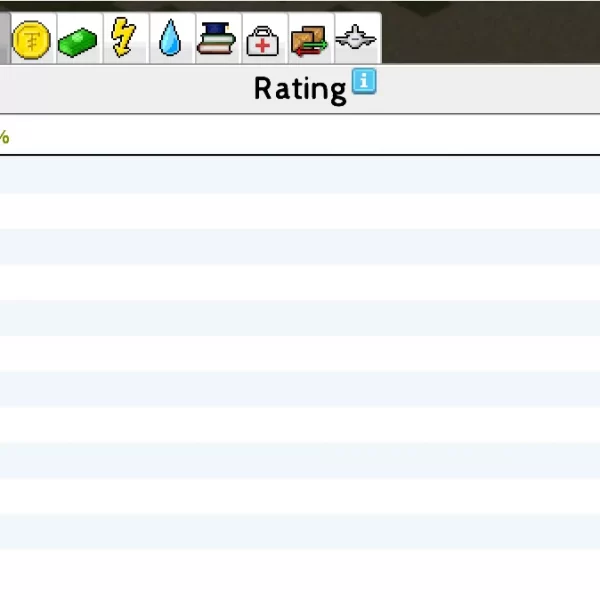The width and height of the screenshot is (600, 600).
Task: Switch to the green cash budget tab
Action: pyautogui.click(x=77, y=42)
